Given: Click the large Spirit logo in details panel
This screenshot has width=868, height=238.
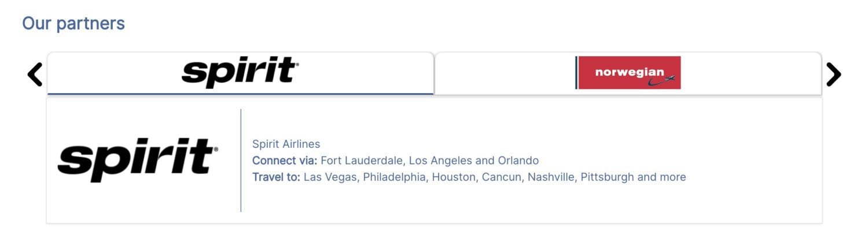Looking at the screenshot, I should click(138, 160).
